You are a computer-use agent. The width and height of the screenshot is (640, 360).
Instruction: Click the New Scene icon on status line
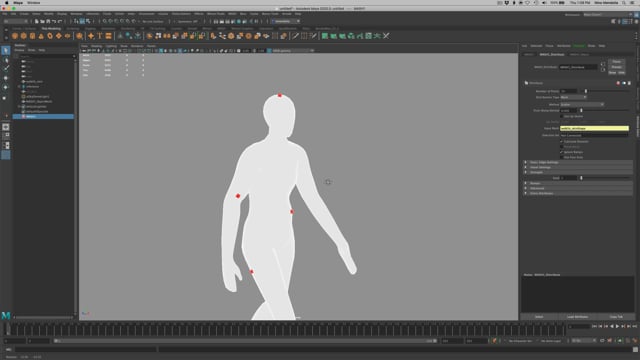click(x=37, y=21)
